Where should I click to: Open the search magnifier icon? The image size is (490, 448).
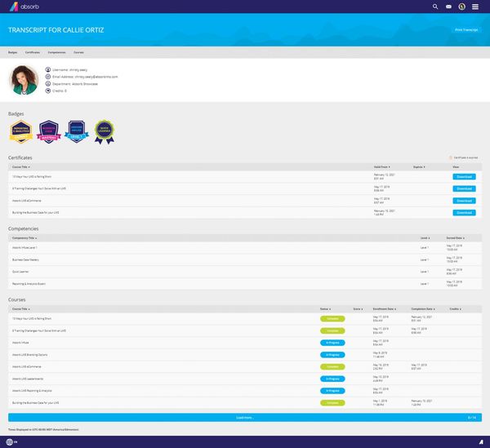coord(435,7)
